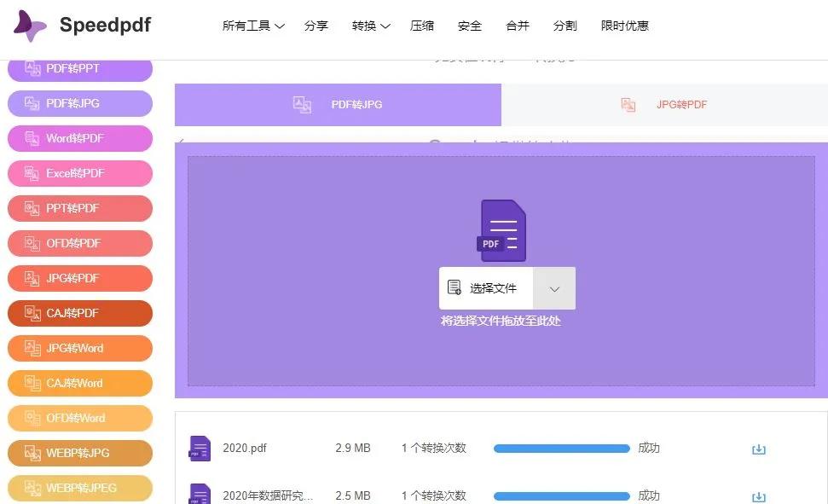Select the CAJ转PDF sidebar tool
Image resolution: width=828 pixels, height=504 pixels.
tap(79, 313)
